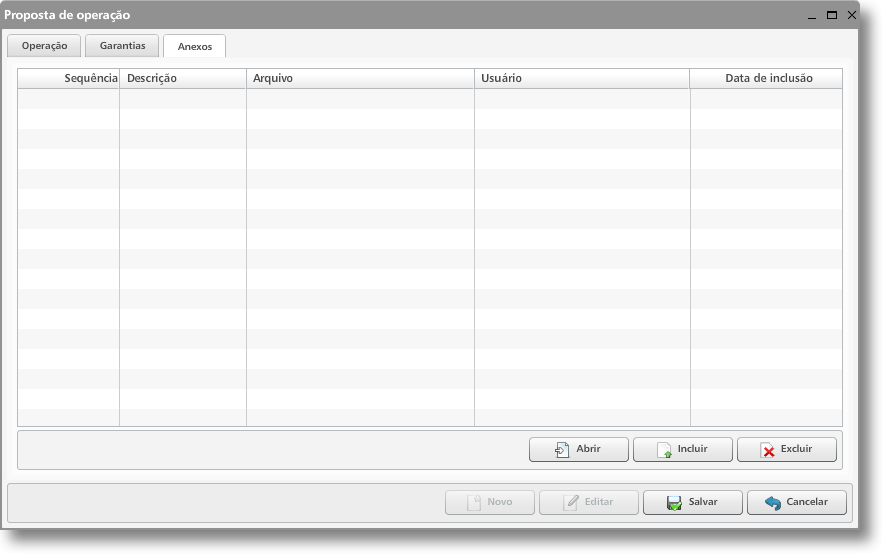This screenshot has width=885, height=556.
Task: Select the Anexos tab
Action: pyautogui.click(x=195, y=46)
